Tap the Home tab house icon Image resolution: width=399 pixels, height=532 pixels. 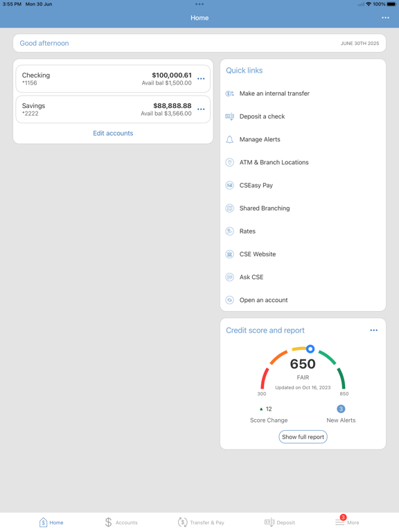[43, 522]
